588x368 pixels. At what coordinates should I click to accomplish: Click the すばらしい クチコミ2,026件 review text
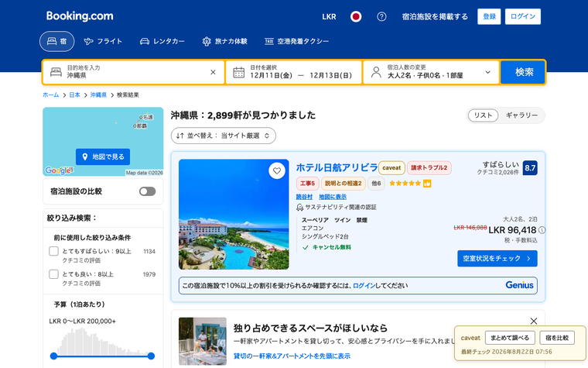tap(498, 168)
